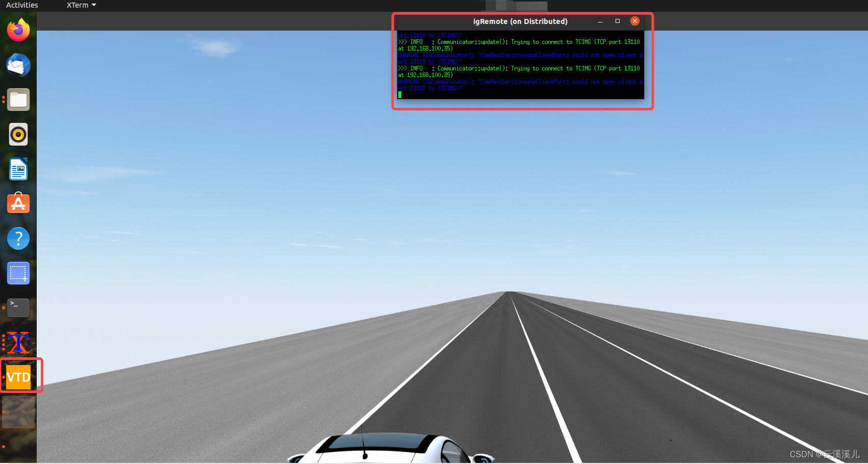Launch LibreOffice Writer from the dock
Image resolution: width=868 pixels, height=464 pixels.
pyautogui.click(x=18, y=169)
